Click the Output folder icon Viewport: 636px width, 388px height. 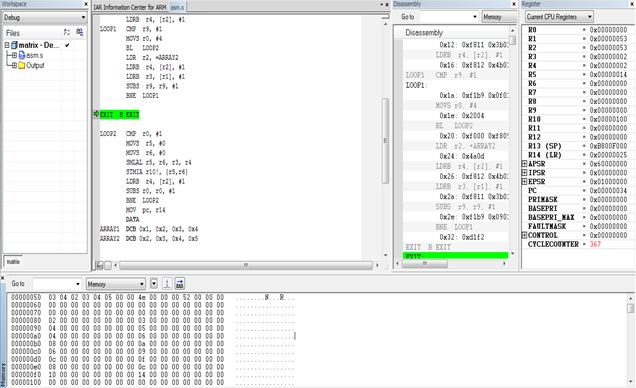click(x=22, y=65)
